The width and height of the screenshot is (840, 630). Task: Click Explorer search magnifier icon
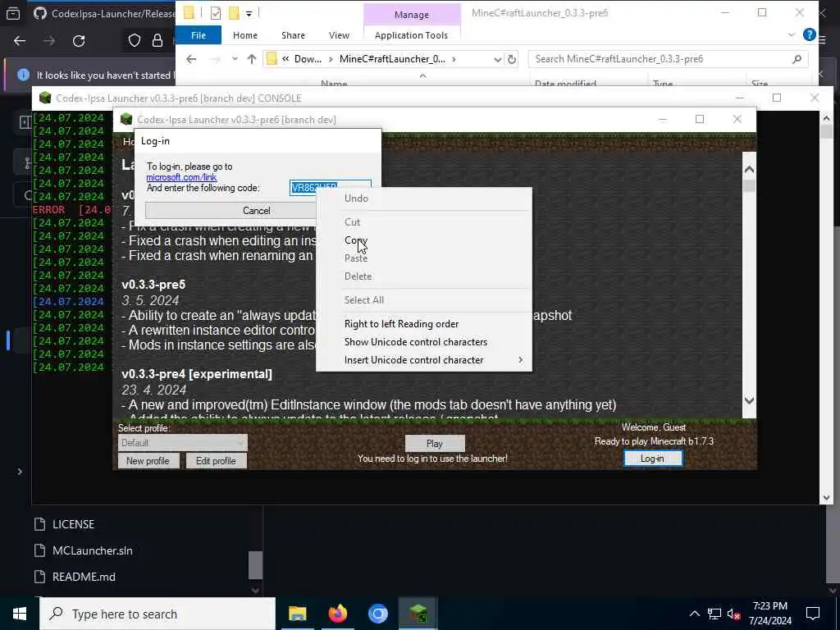click(797, 59)
